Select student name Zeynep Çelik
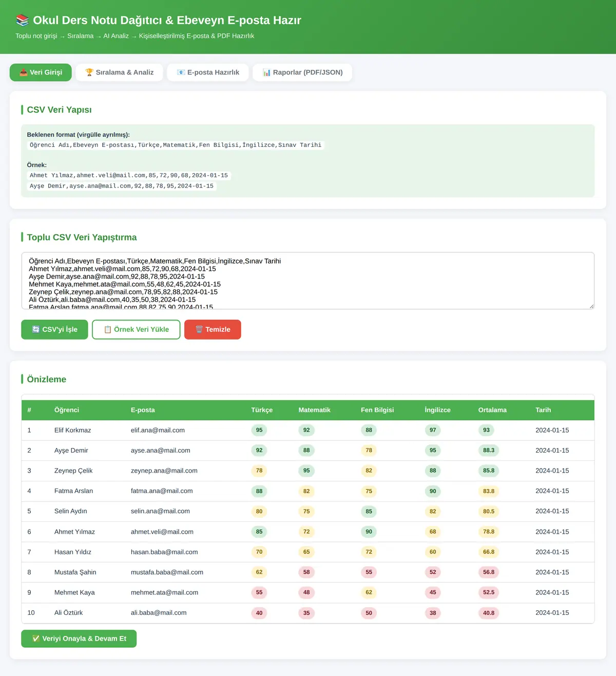616x676 pixels. 73,471
